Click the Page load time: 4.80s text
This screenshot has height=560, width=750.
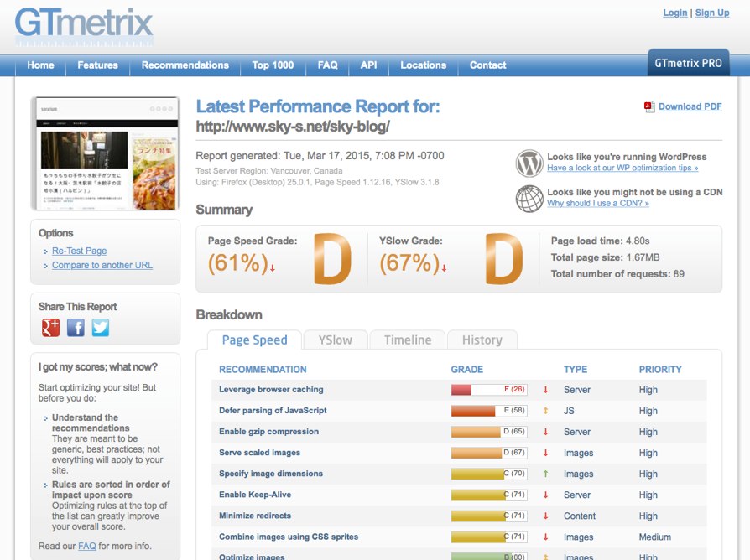pos(601,241)
